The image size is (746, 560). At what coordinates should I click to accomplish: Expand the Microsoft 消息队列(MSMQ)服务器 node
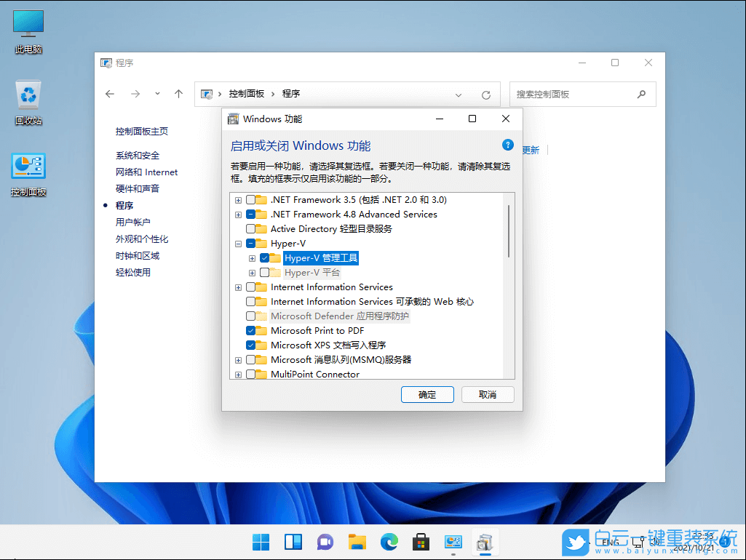coord(238,359)
